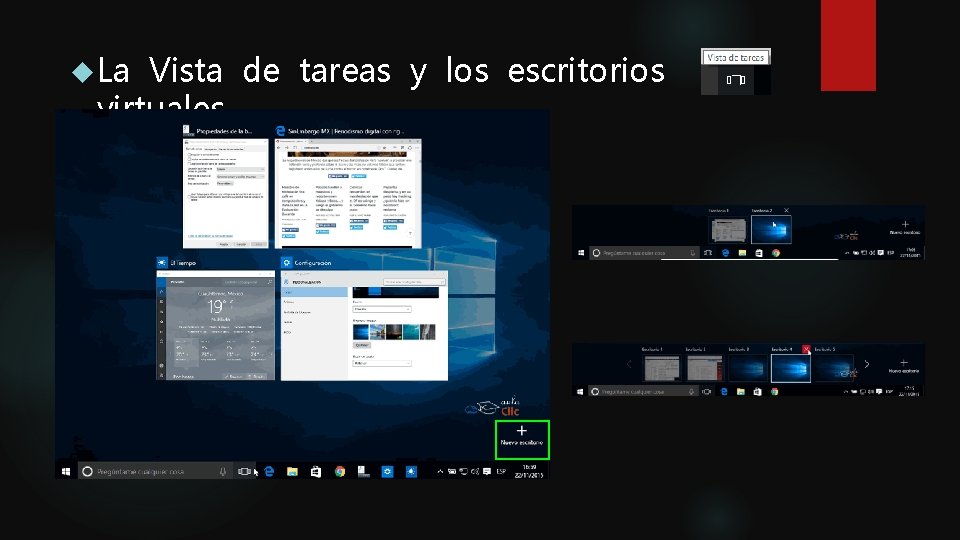Viewport: 960px width, 540px height.
Task: Click the ESP language indicator in the large screenshot
Action: point(501,471)
